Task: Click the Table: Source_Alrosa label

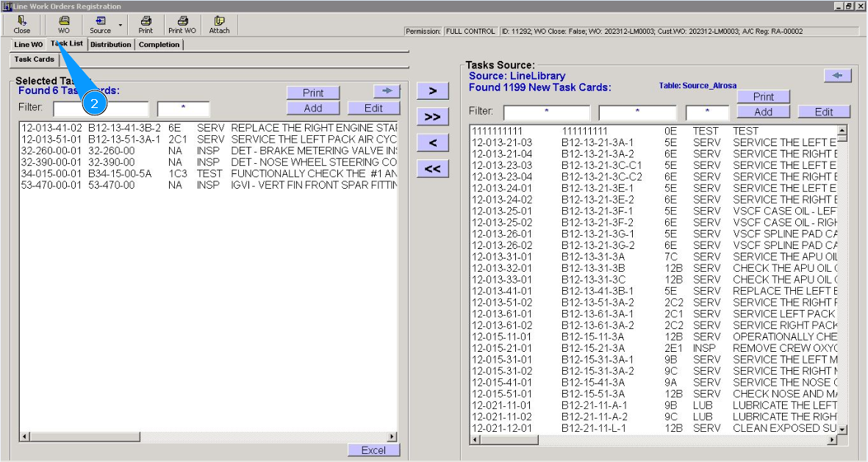Action: pyautogui.click(x=697, y=86)
